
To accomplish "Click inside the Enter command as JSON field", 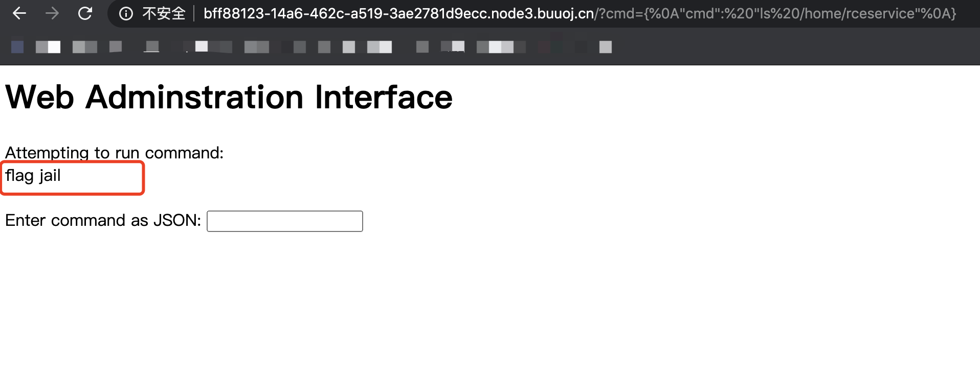I will [284, 221].
